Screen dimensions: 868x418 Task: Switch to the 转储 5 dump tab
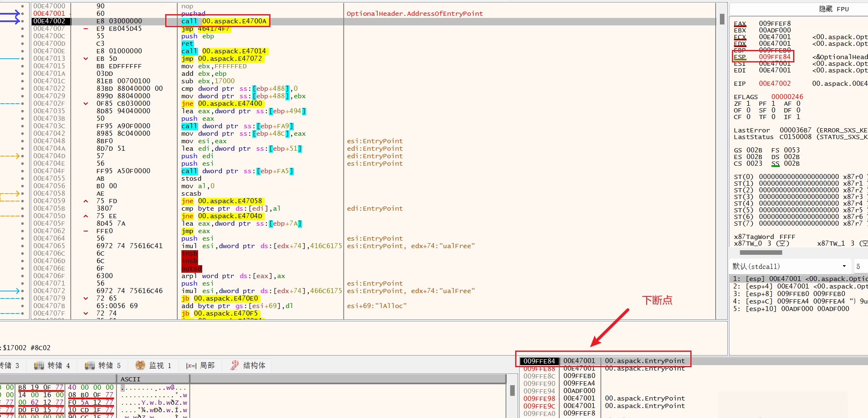[x=103, y=366]
